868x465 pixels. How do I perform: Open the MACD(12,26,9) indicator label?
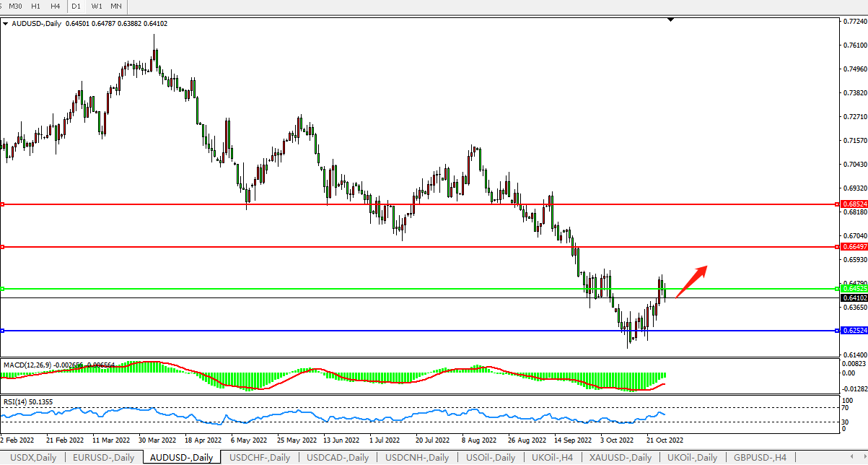click(27, 365)
